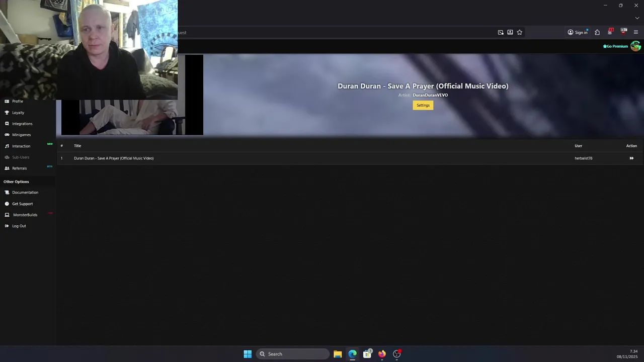Click the picture-in-picture icon in address bar
Viewport: 644px width, 362px height.
pos(501,32)
